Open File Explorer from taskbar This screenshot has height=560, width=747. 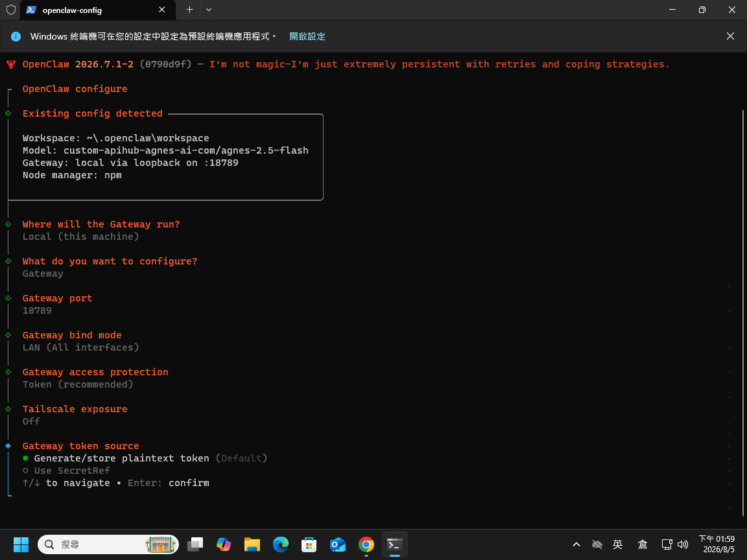click(252, 544)
